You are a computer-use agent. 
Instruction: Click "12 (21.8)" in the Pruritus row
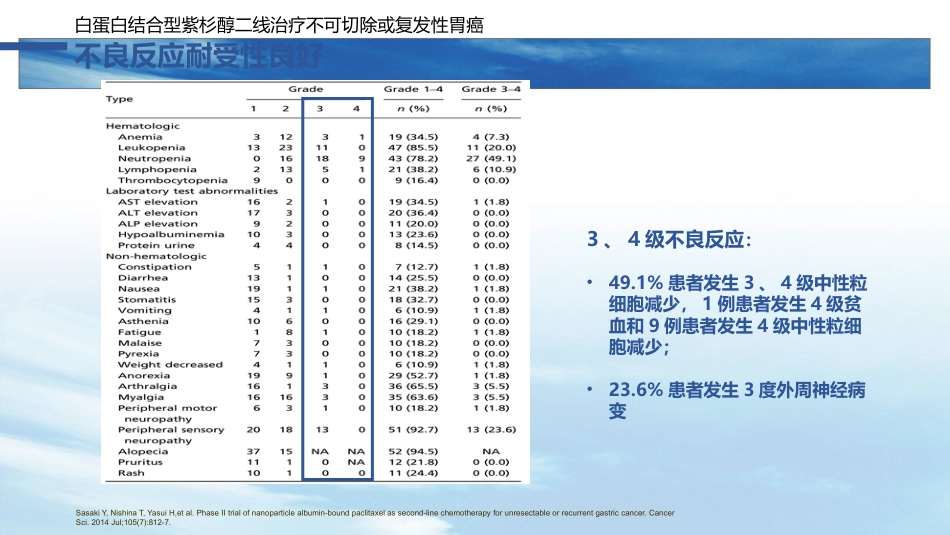413,462
